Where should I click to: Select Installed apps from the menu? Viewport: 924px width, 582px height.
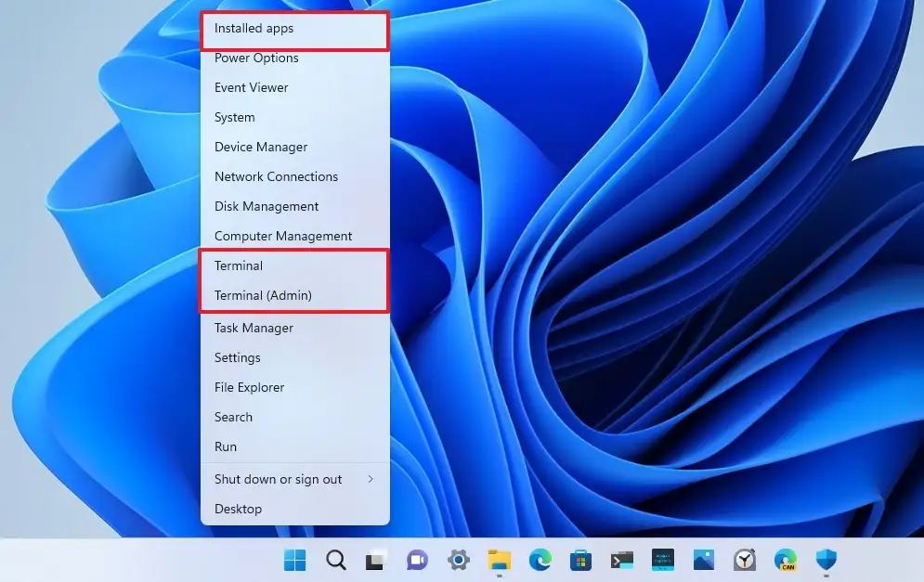(254, 29)
